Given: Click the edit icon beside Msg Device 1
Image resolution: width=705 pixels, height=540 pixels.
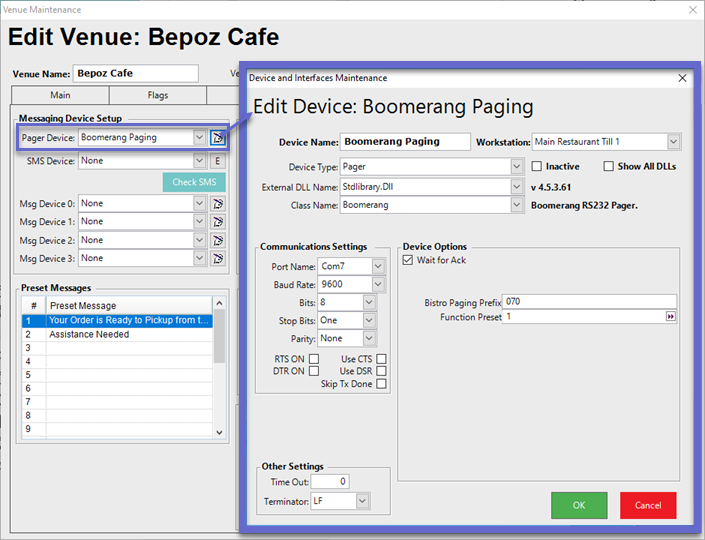Looking at the screenshot, I should click(x=218, y=222).
